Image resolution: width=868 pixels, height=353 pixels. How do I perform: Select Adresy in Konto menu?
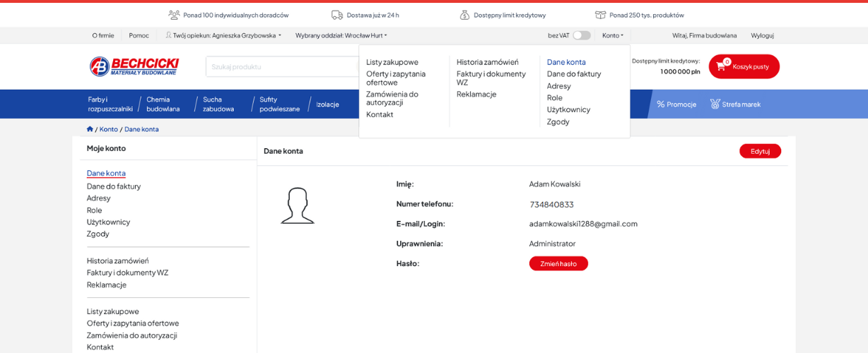[x=559, y=86]
